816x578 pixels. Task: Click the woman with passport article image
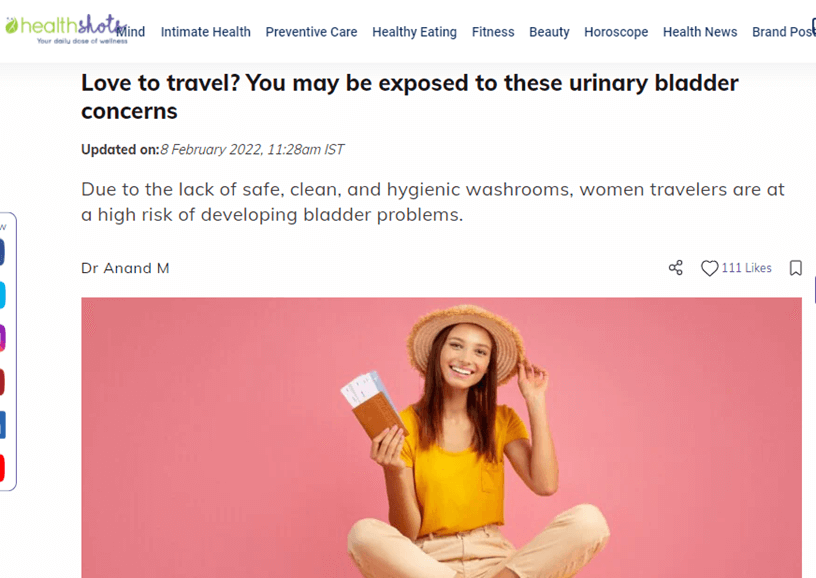pos(441,438)
